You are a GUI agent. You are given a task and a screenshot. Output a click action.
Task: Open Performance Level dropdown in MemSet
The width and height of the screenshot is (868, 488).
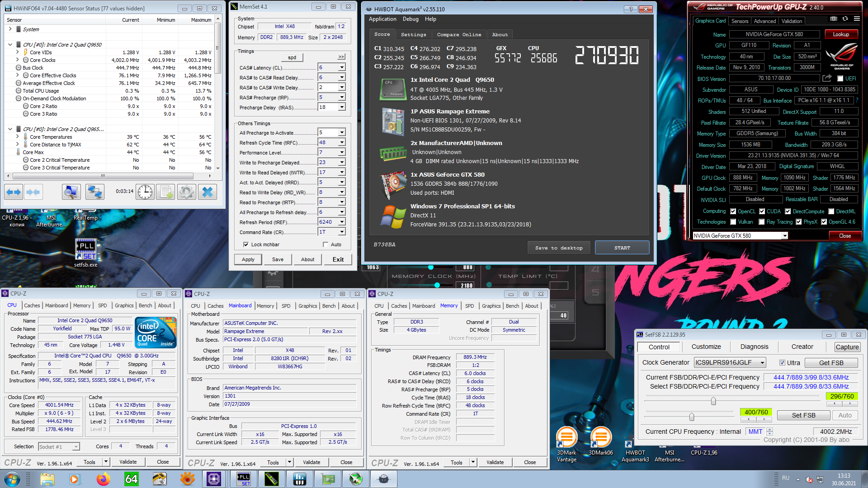click(x=342, y=152)
